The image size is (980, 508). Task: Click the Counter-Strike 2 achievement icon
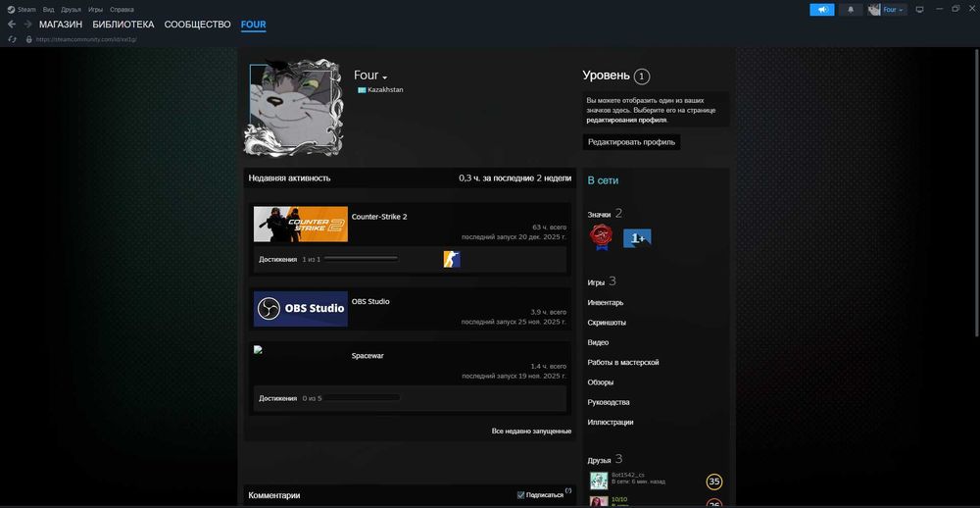pos(452,259)
